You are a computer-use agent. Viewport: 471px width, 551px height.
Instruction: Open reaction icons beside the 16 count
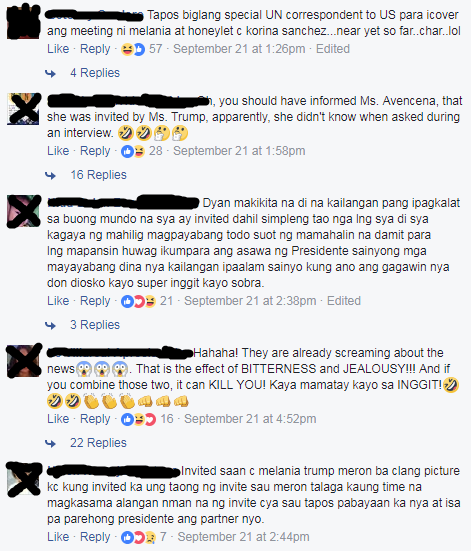click(x=138, y=419)
